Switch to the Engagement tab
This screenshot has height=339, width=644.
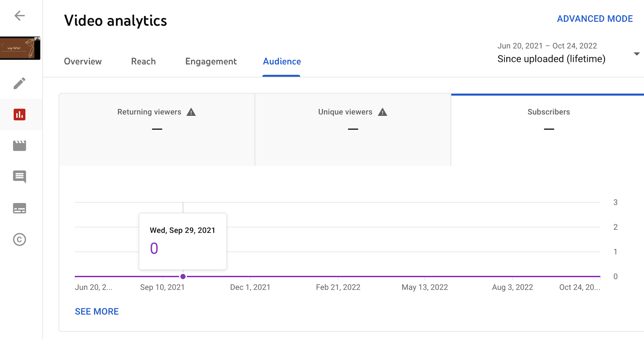[211, 62]
